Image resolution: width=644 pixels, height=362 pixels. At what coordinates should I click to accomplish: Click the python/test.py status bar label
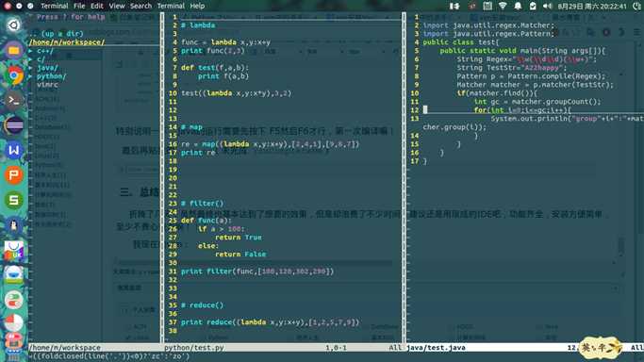click(x=194, y=348)
